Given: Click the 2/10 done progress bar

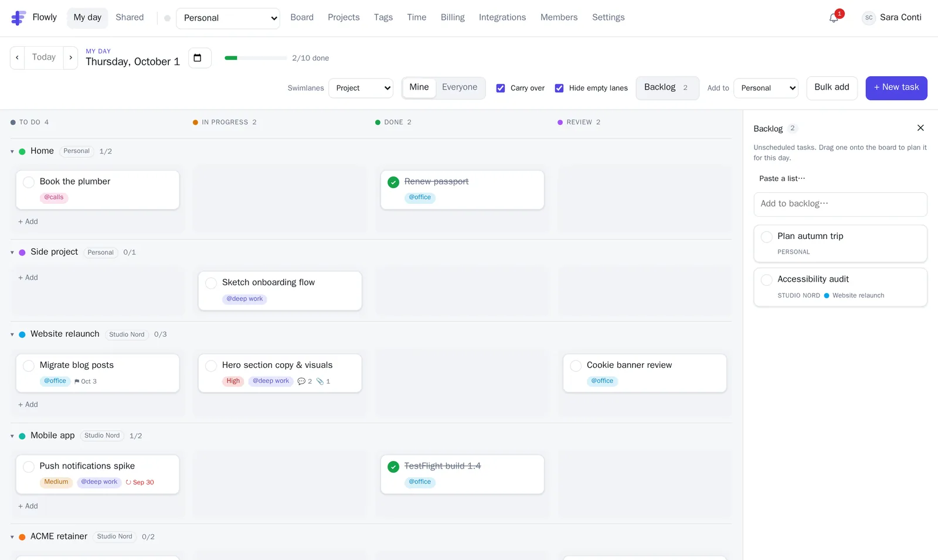Looking at the screenshot, I should 256,58.
